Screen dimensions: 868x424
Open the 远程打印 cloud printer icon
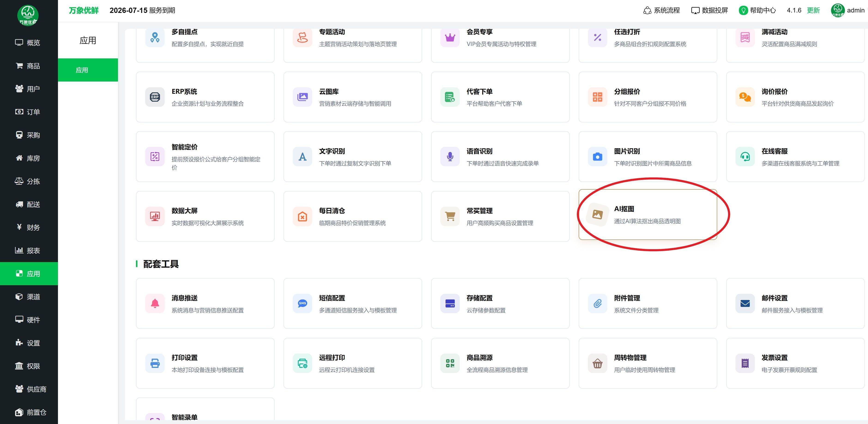pyautogui.click(x=302, y=363)
